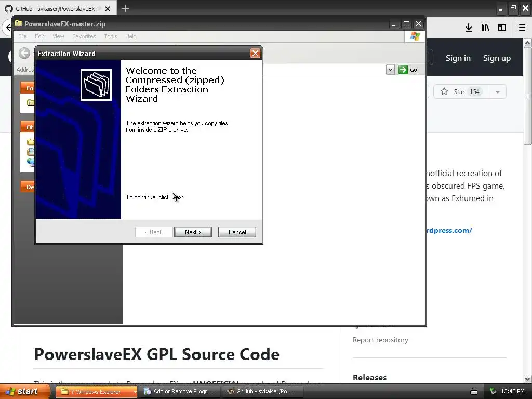Cancel the Extraction Wizard

point(237,232)
